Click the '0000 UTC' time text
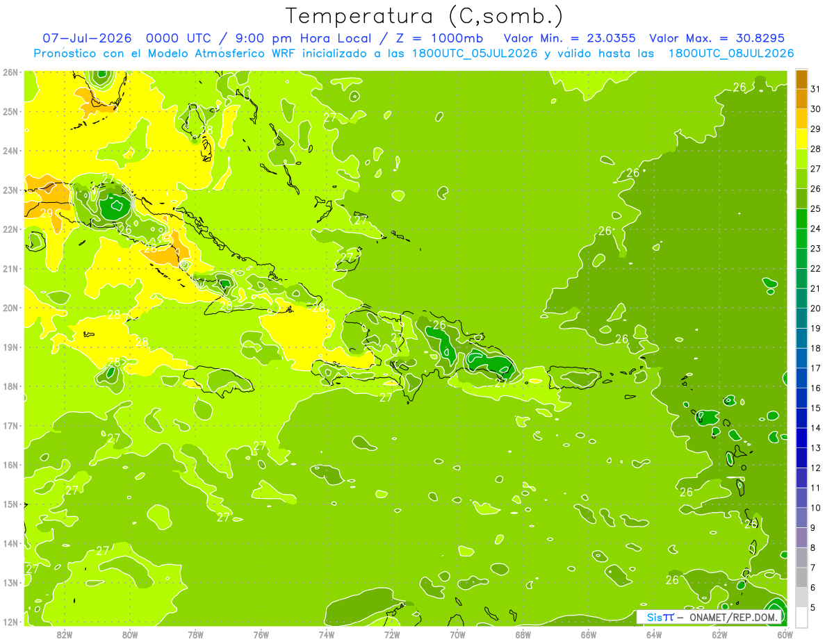Image resolution: width=834 pixels, height=644 pixels. (179, 38)
